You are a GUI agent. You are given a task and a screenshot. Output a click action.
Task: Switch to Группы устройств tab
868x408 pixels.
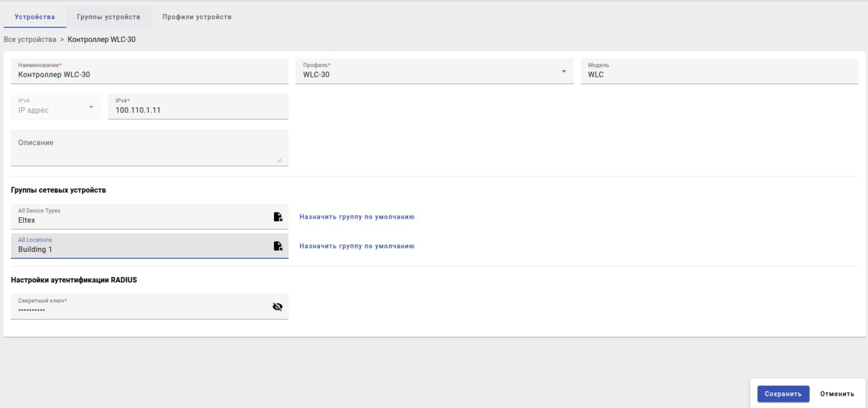(108, 17)
